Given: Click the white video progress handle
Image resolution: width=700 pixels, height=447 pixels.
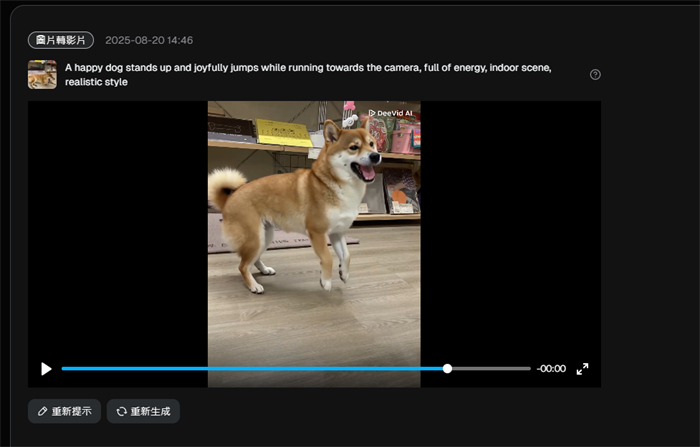Looking at the screenshot, I should click(x=447, y=369).
